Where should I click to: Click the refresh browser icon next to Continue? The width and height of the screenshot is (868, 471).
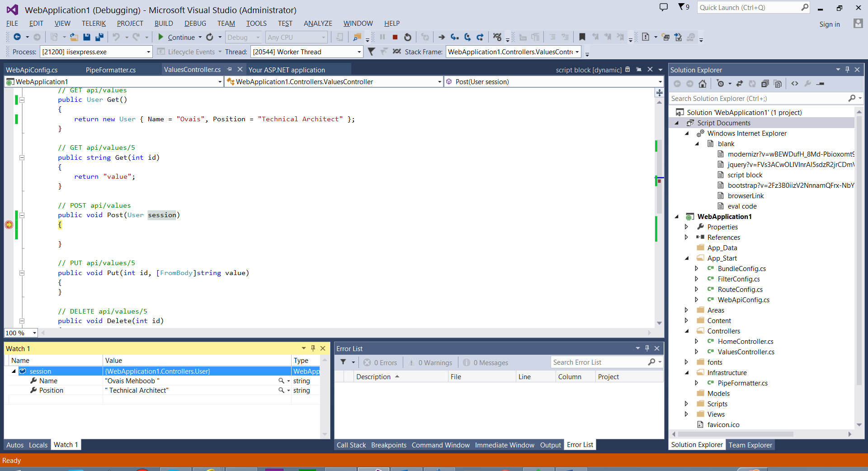click(210, 37)
